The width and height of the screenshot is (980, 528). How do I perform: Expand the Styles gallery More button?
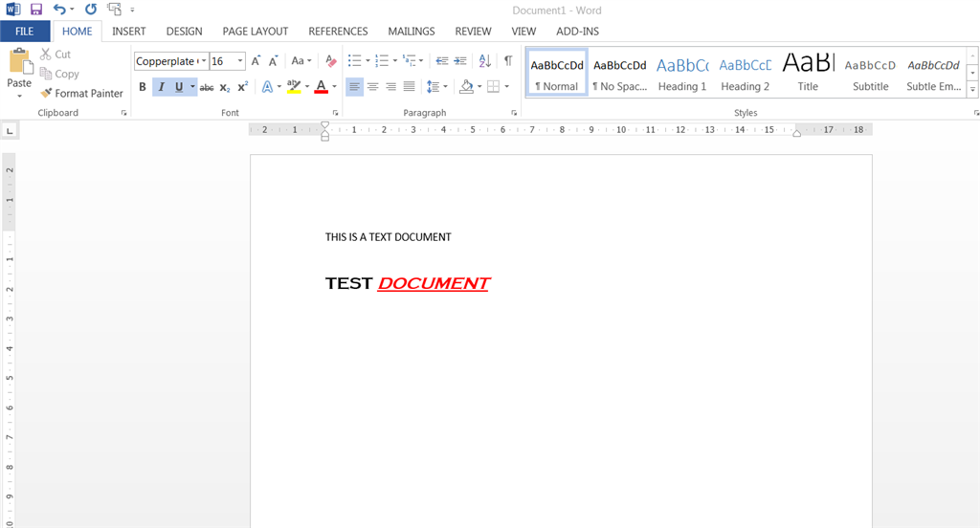972,90
